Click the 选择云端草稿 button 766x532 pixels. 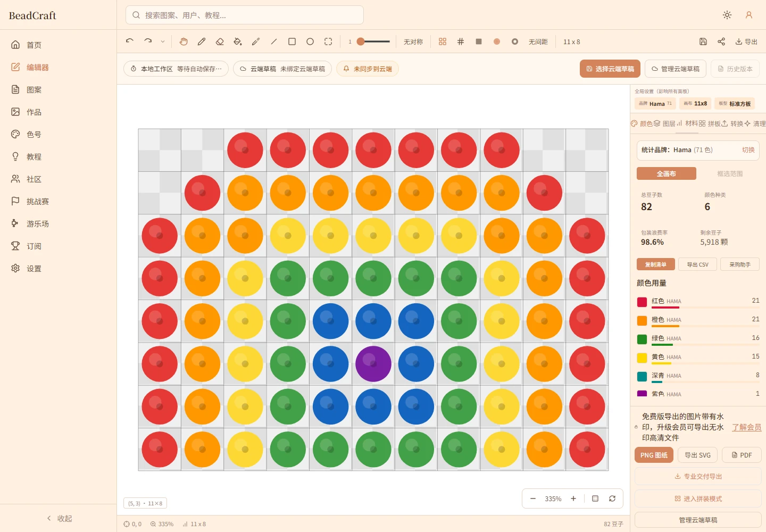(x=610, y=69)
